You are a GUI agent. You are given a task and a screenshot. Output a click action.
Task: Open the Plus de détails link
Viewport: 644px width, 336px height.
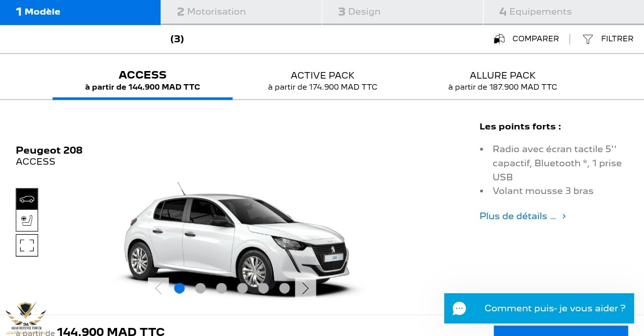[x=518, y=216]
